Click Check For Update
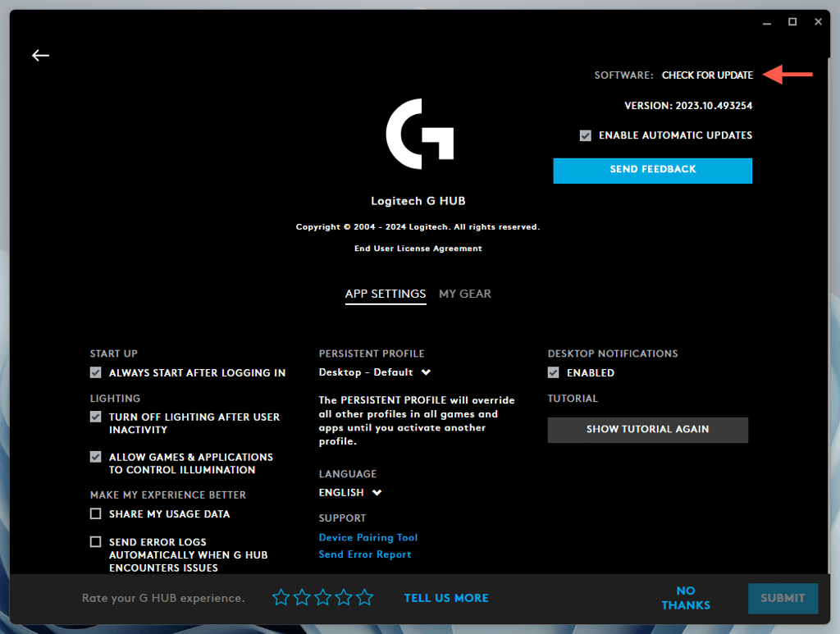Viewport: 840px width, 634px height. pyautogui.click(x=707, y=75)
